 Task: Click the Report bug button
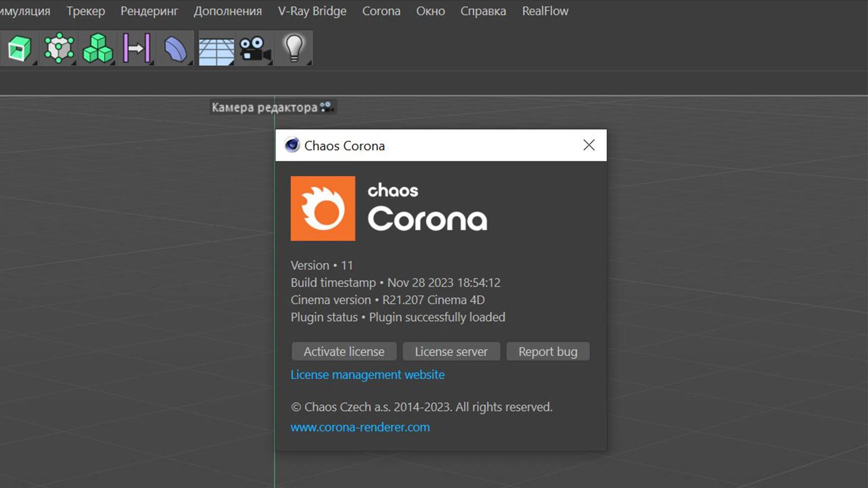click(548, 352)
